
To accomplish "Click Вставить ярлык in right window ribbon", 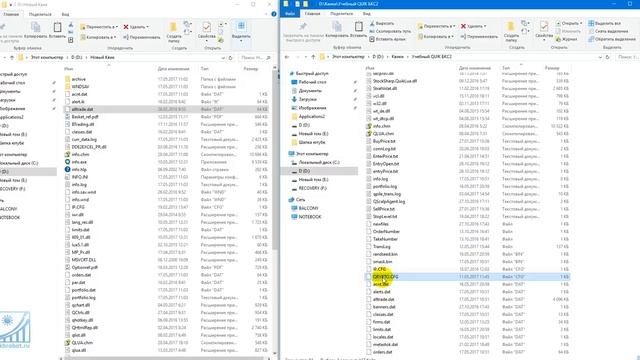I will [387, 39].
